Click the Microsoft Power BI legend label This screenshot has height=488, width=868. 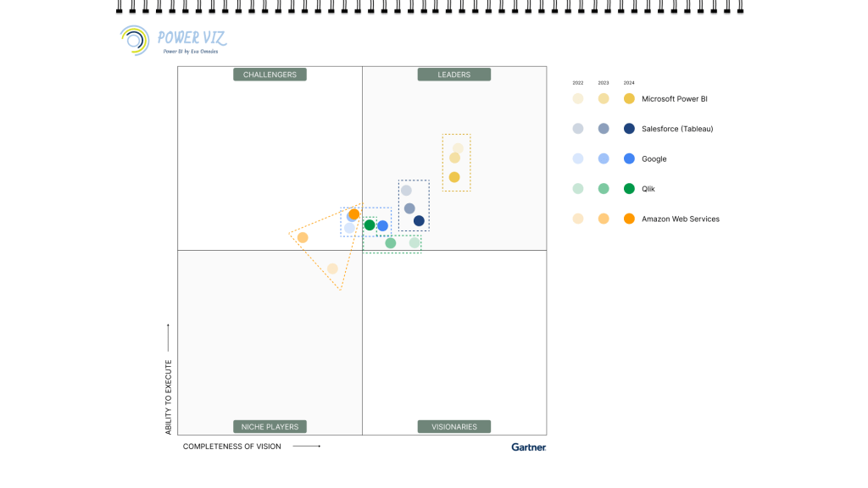point(674,99)
